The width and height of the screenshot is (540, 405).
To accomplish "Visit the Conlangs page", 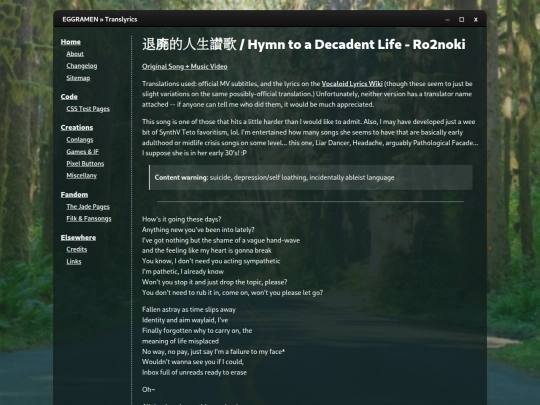I will 80,139.
